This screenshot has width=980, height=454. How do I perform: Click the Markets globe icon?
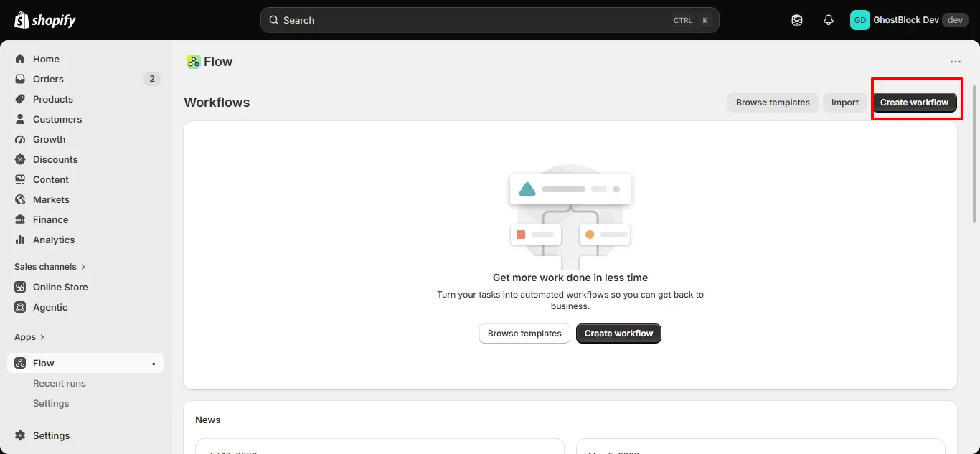(x=20, y=199)
